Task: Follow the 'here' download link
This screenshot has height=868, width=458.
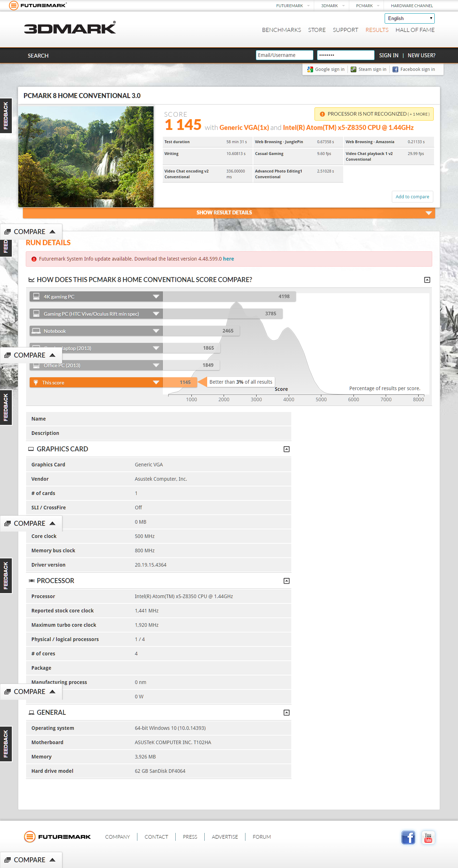Action: pyautogui.click(x=229, y=259)
